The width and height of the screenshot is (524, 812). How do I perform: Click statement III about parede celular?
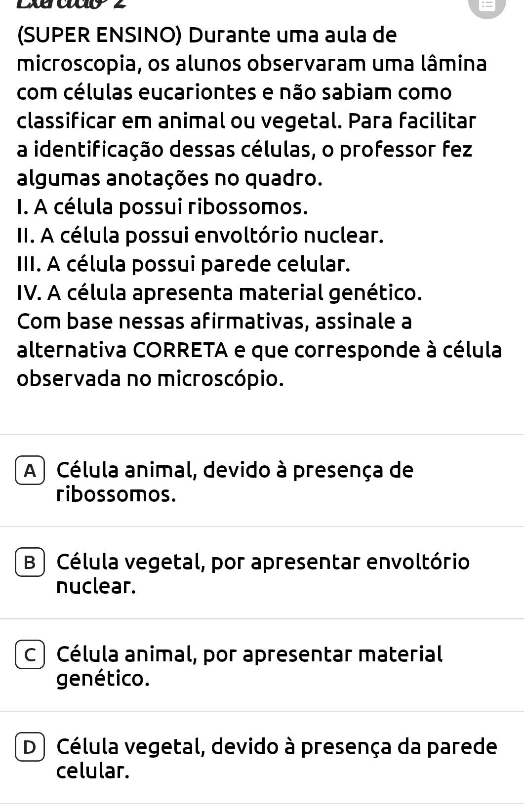(x=184, y=265)
